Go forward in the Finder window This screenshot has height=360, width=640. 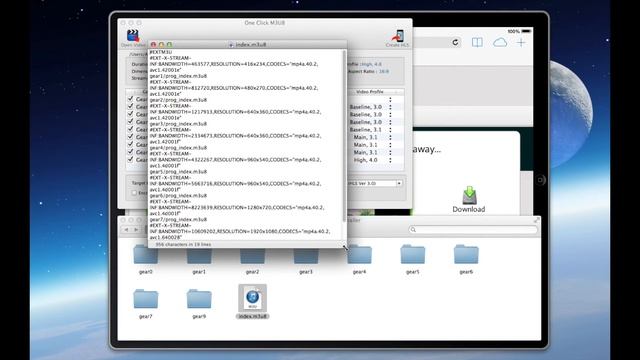click(136, 230)
